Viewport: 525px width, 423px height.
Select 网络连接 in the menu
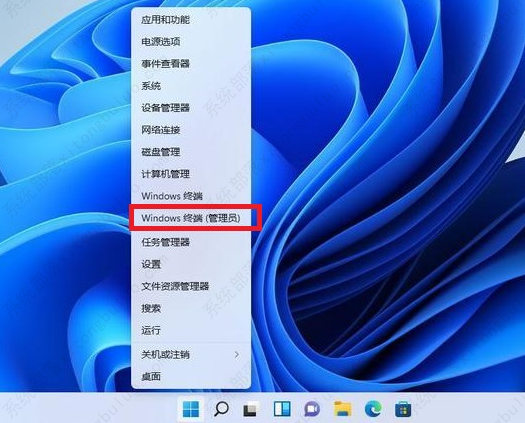tap(191, 130)
